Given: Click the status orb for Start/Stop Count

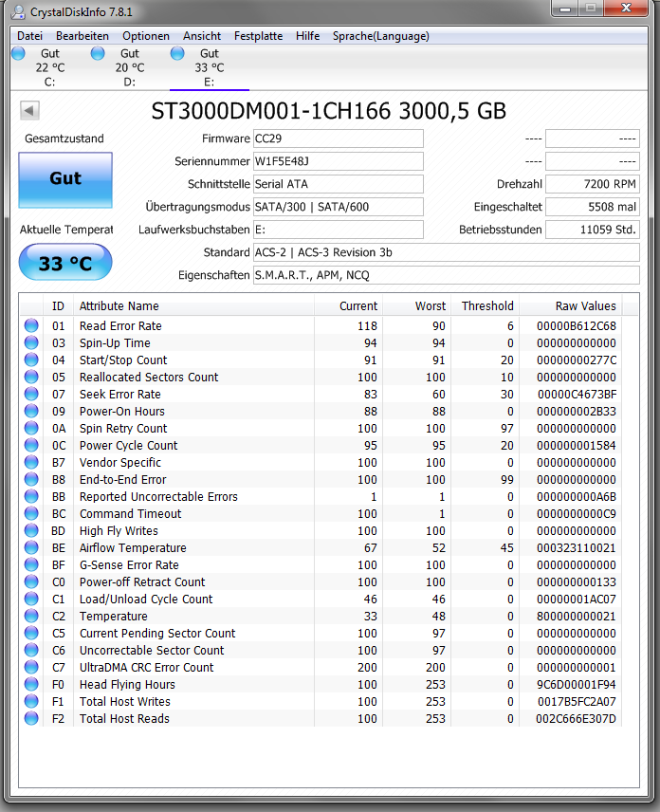Looking at the screenshot, I should click(x=31, y=360).
